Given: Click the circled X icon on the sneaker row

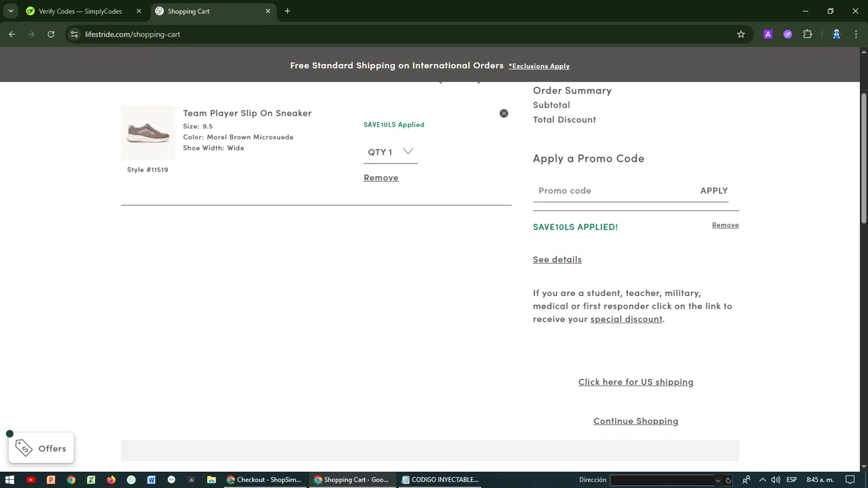Looking at the screenshot, I should 504,113.
